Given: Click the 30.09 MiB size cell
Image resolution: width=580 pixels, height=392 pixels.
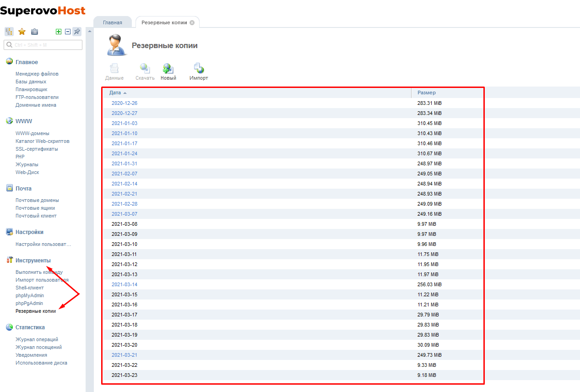Looking at the screenshot, I should click(428, 345).
